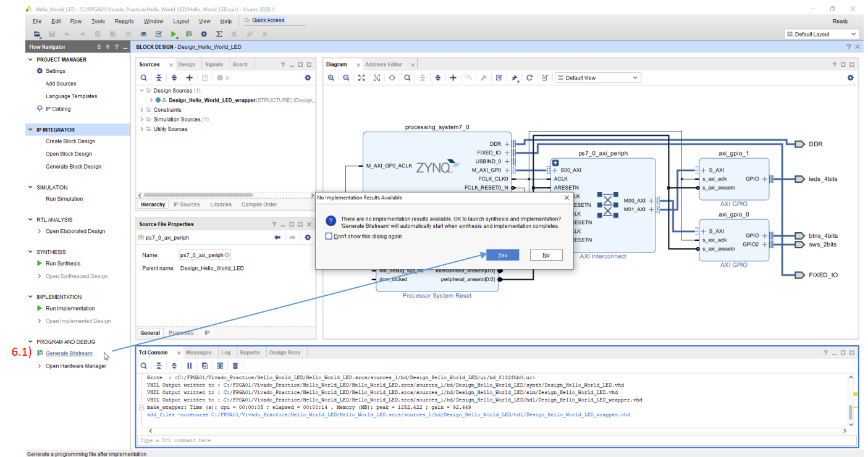Open the Default View dropdown

[x=597, y=78]
